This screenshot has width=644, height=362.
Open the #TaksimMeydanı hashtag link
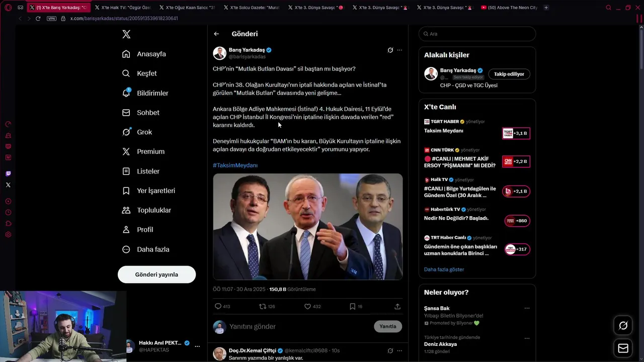coord(235,165)
